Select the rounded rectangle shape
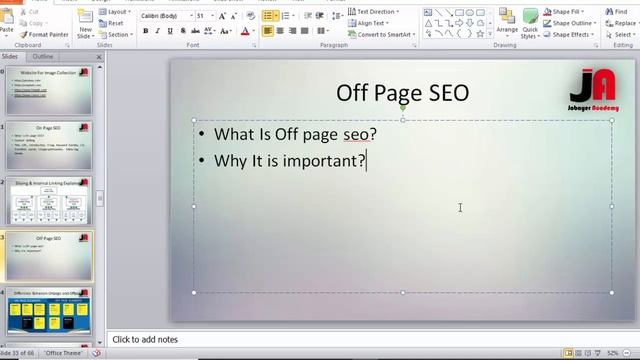This screenshot has width=640, height=360. coord(480,13)
